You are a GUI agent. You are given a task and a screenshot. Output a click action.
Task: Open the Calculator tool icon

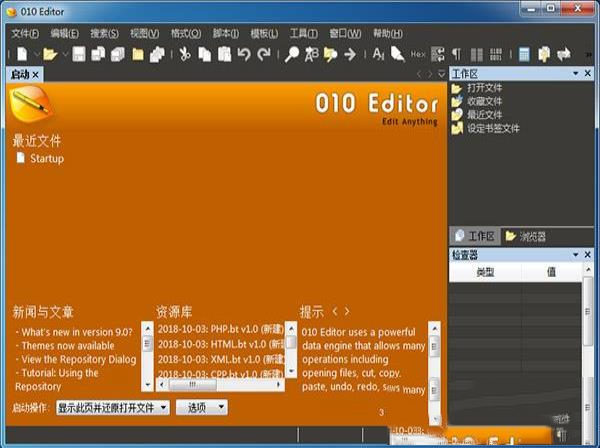coord(524,54)
